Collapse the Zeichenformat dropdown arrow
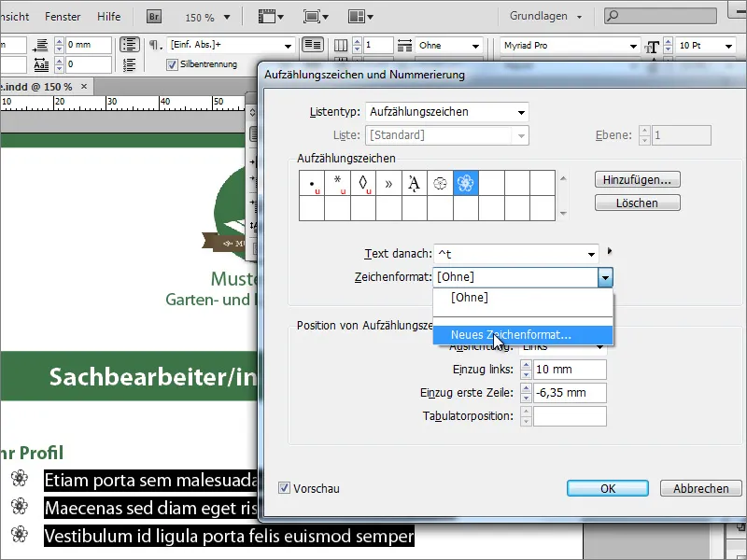 click(x=605, y=277)
